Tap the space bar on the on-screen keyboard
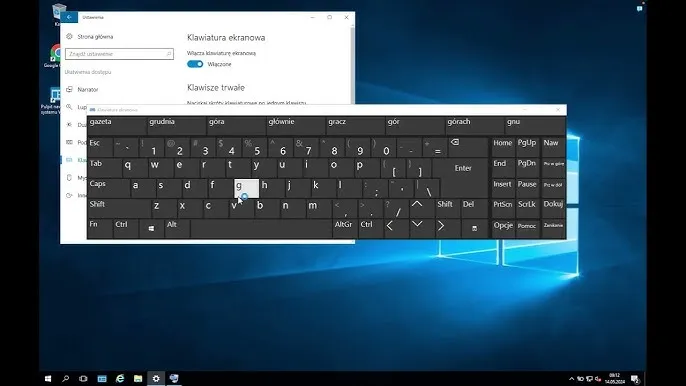The width and height of the screenshot is (686, 386). click(x=261, y=229)
